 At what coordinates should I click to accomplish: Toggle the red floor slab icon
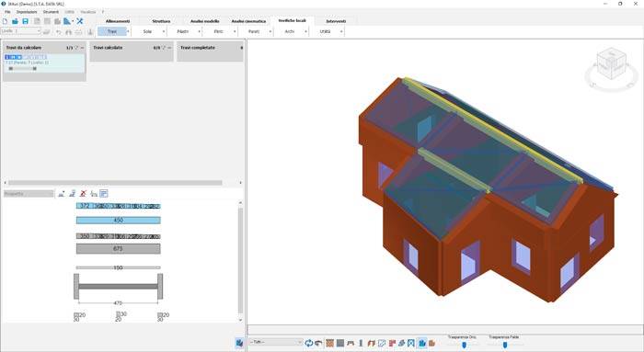(392, 343)
